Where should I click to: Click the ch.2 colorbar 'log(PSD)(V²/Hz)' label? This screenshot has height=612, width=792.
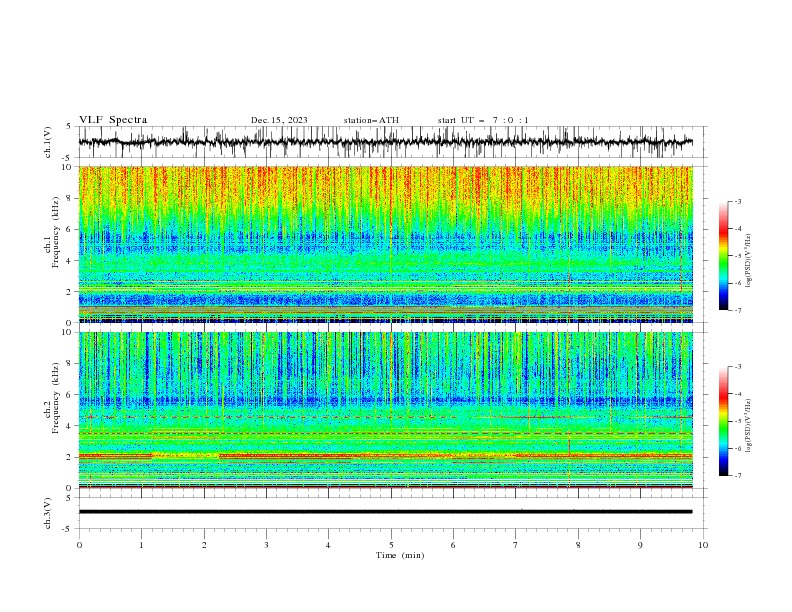click(x=748, y=425)
